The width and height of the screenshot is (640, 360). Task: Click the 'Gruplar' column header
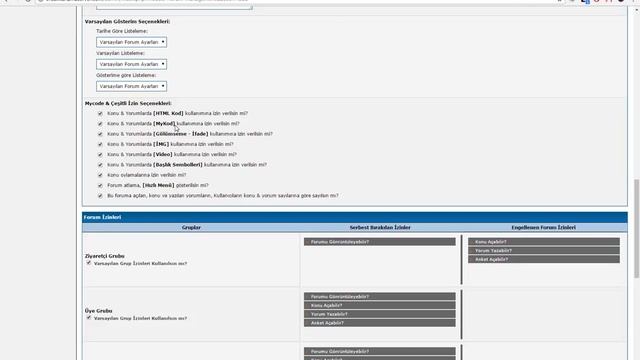(x=191, y=227)
